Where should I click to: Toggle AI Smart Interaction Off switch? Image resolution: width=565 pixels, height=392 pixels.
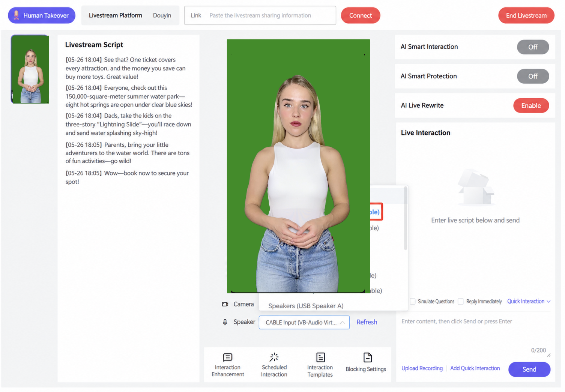(533, 47)
